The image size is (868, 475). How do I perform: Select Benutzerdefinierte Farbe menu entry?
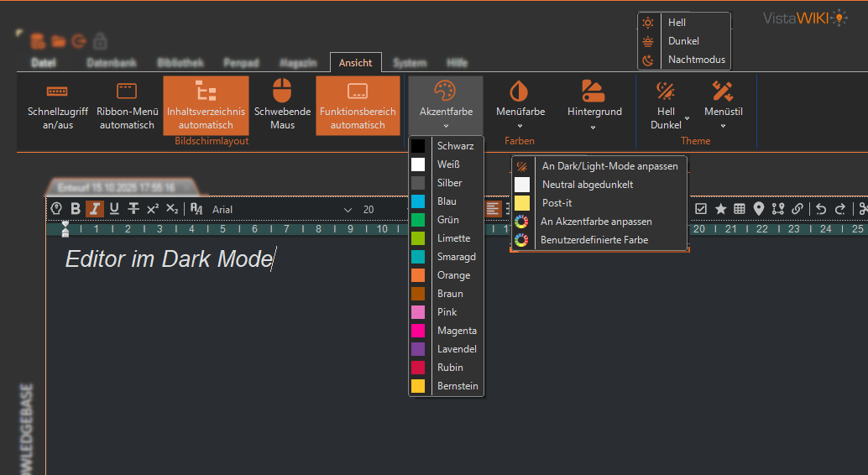point(593,240)
